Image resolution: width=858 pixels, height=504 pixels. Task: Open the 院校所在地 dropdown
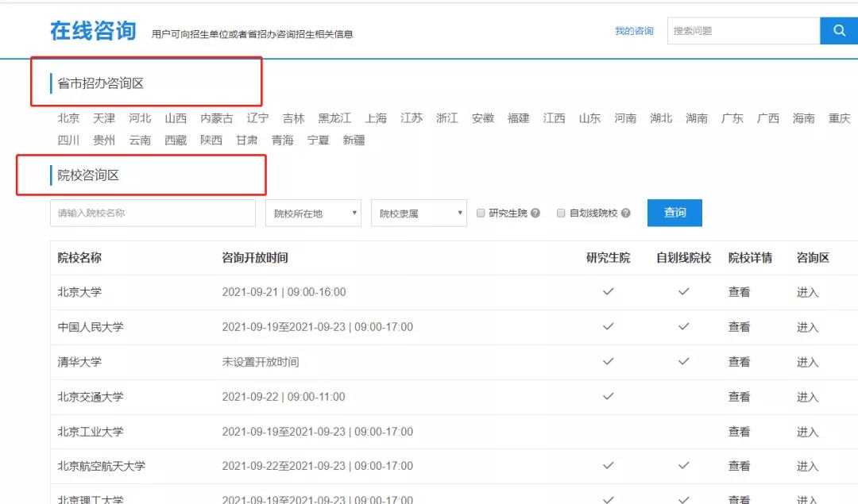[313, 214]
